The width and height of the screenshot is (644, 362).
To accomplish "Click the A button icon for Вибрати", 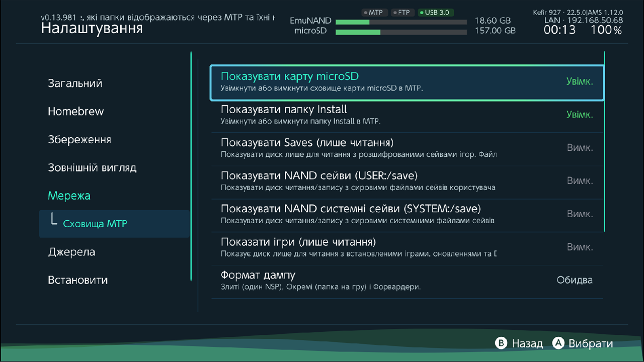I will coord(558,343).
